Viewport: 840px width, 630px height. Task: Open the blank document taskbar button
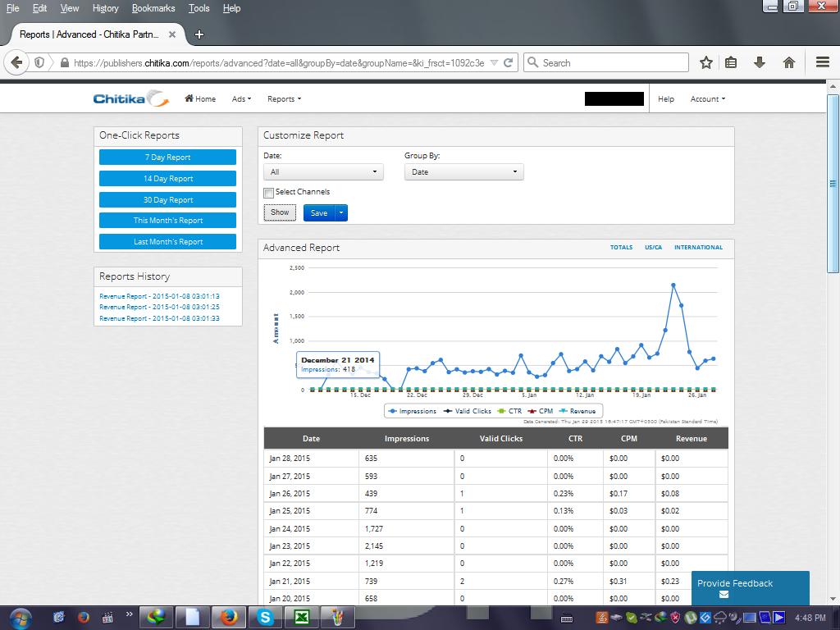tap(193, 618)
